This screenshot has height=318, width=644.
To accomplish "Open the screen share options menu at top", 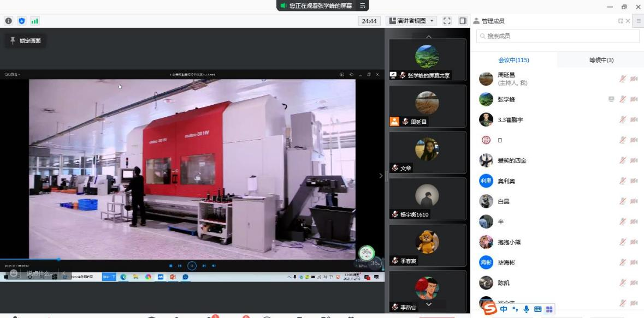I will click(x=362, y=5).
